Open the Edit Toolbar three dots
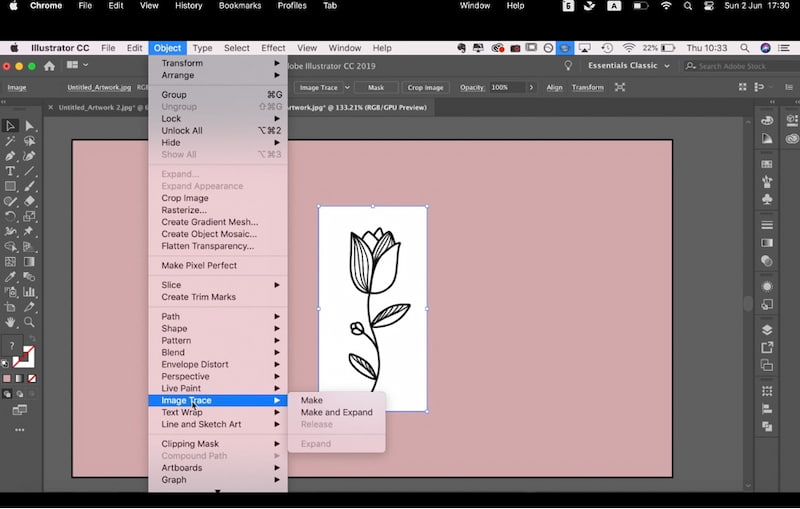Image resolution: width=800 pixels, height=509 pixels. pos(19,430)
